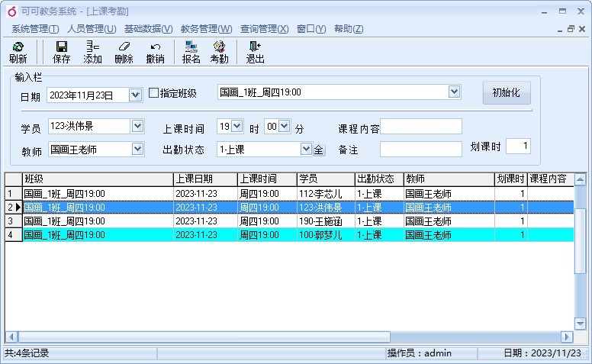This screenshot has height=364, width=592.
Task: Click the 撤销 undo toolbar icon
Action: click(x=155, y=52)
